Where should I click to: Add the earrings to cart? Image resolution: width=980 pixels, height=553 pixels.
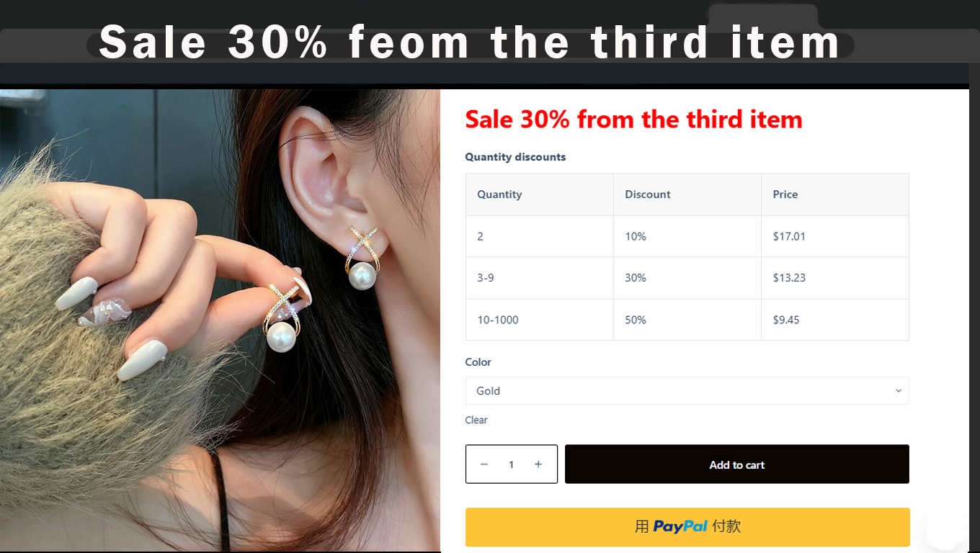tap(736, 464)
